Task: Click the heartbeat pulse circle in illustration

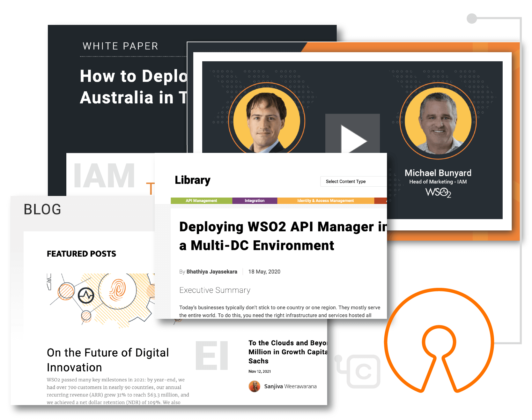Action: coord(86,296)
